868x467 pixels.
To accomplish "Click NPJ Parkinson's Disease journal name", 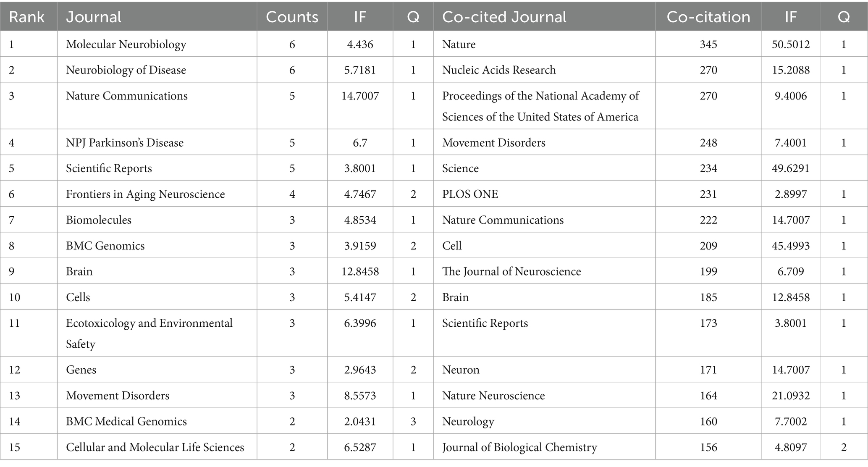I will pos(125,143).
